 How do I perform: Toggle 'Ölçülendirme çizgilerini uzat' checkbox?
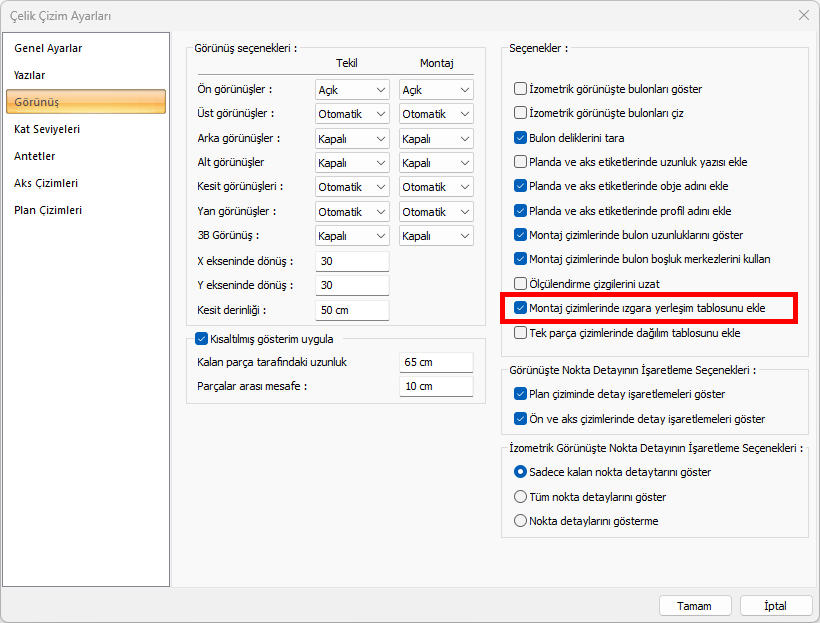tap(520, 284)
